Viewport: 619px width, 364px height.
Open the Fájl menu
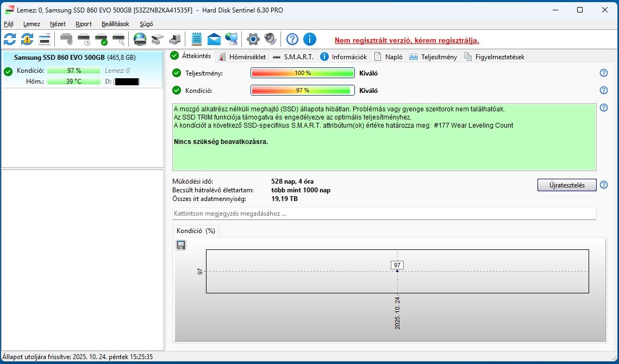[x=8, y=24]
